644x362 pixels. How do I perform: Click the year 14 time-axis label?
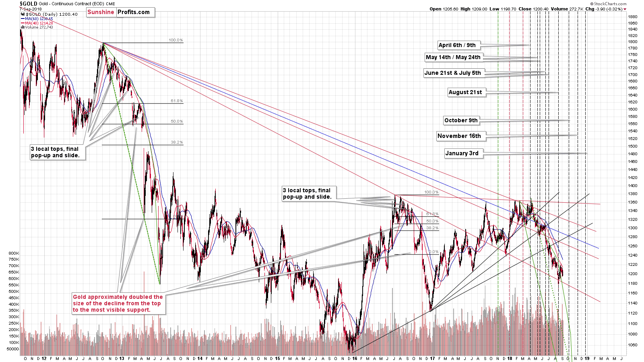(x=200, y=358)
